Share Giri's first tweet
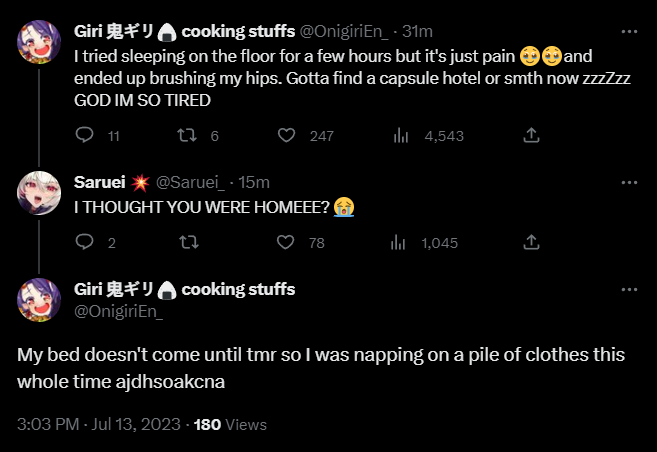 click(532, 135)
